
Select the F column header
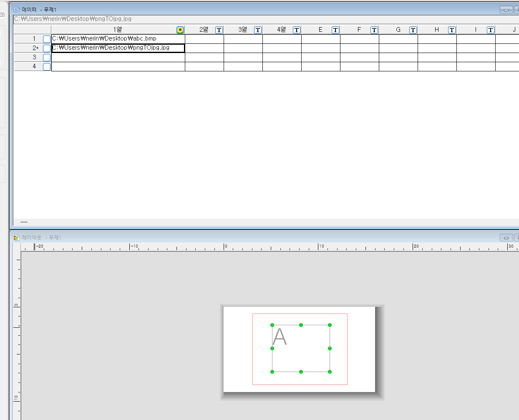coord(360,30)
